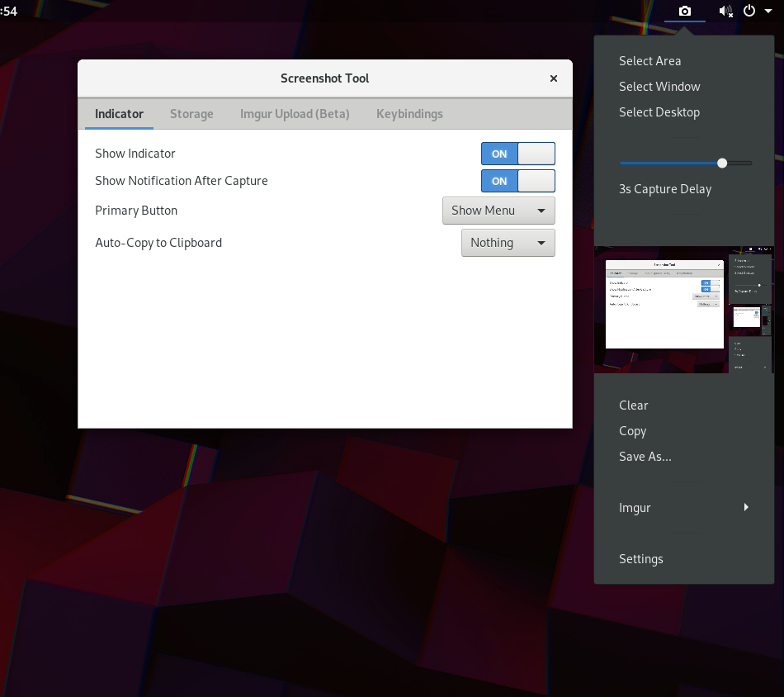Click the capture delay slider handle

click(x=722, y=164)
